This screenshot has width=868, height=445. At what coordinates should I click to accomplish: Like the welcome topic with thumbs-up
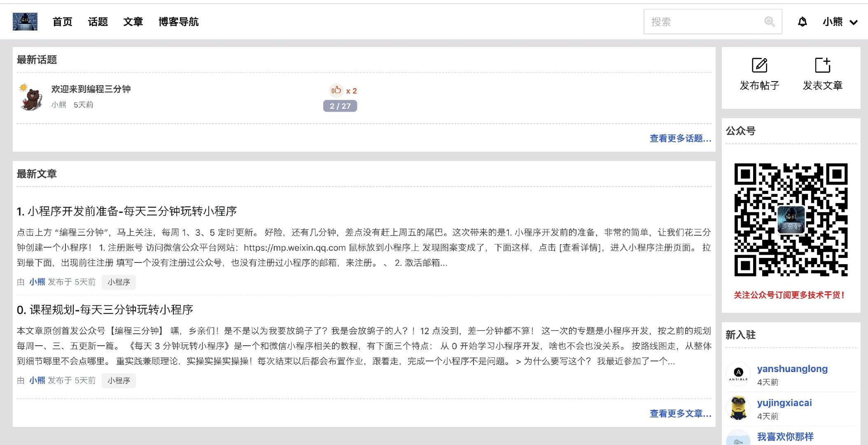336,90
